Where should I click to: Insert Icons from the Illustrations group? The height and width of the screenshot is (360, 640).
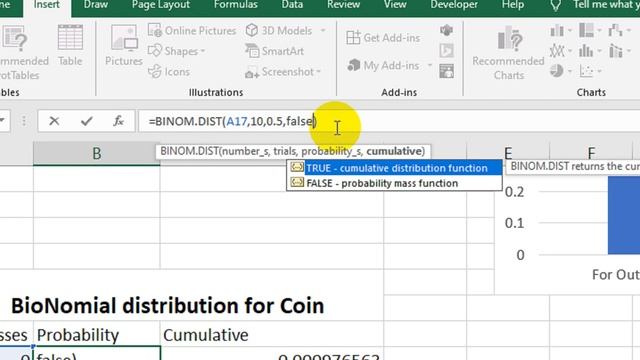click(x=169, y=71)
